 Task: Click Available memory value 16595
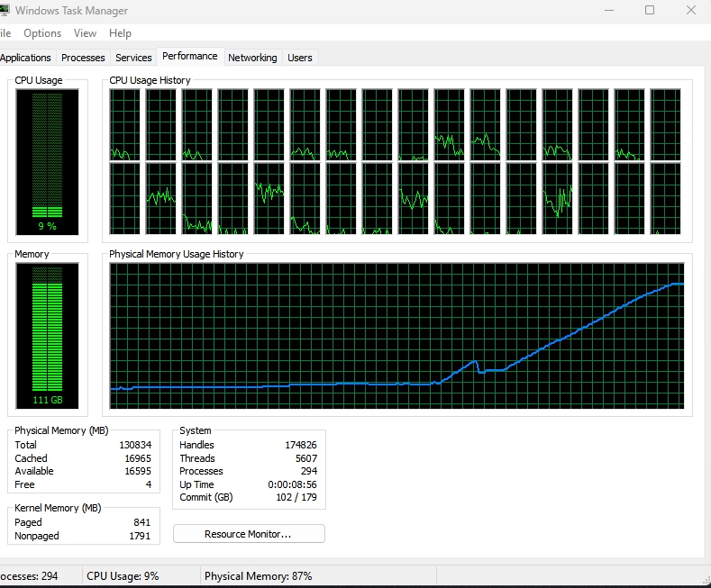coord(138,471)
